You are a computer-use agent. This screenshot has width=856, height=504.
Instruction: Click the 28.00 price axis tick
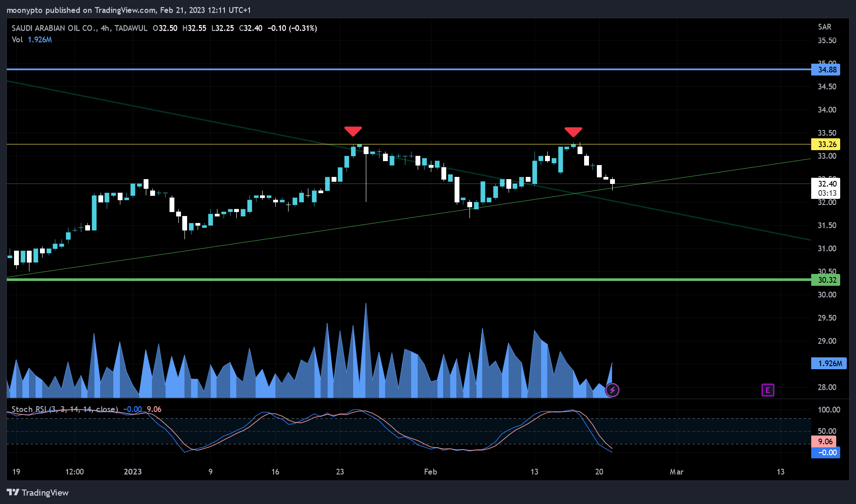(827, 387)
